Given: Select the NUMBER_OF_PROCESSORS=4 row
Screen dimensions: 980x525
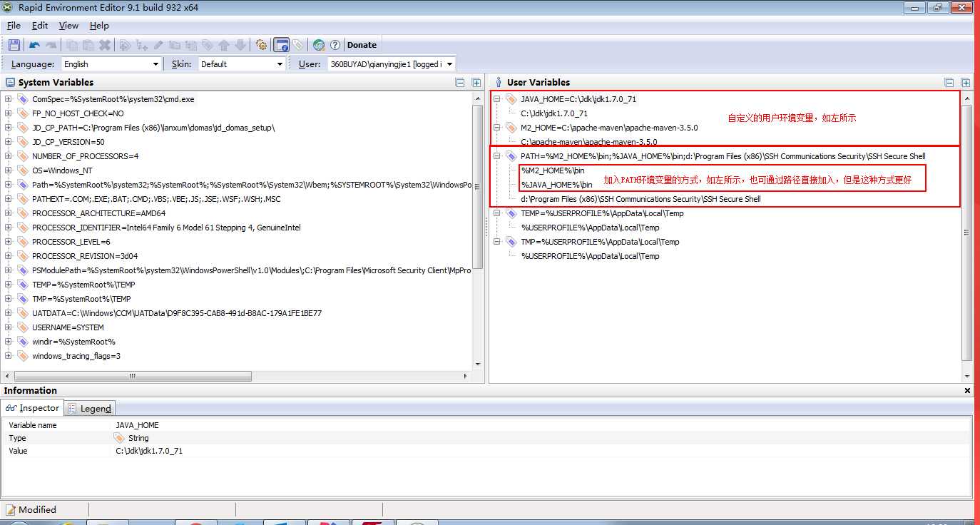Looking at the screenshot, I should click(x=85, y=156).
